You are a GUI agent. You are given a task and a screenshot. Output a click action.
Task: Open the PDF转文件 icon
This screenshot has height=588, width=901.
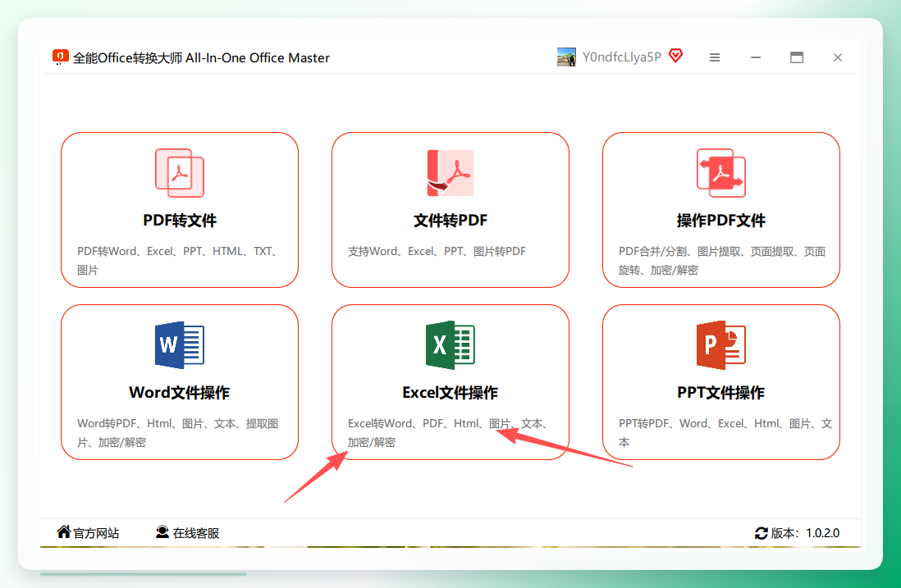click(180, 173)
